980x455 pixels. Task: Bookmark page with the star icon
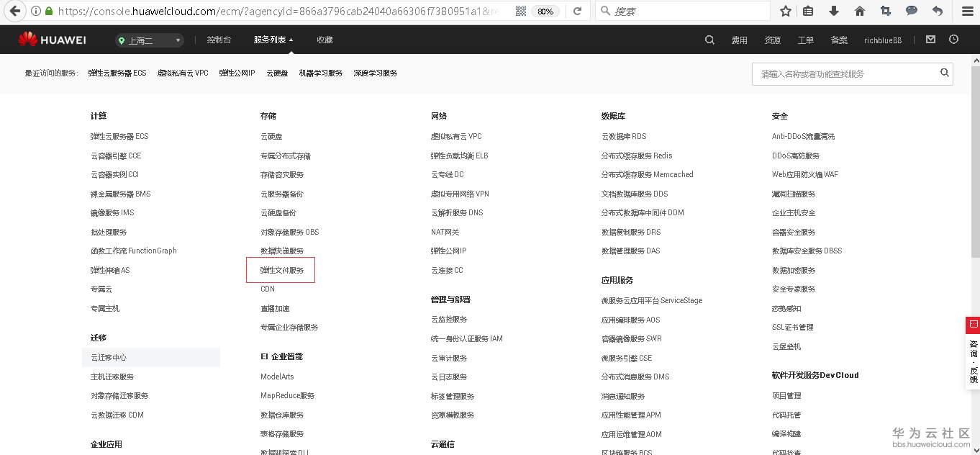[784, 11]
